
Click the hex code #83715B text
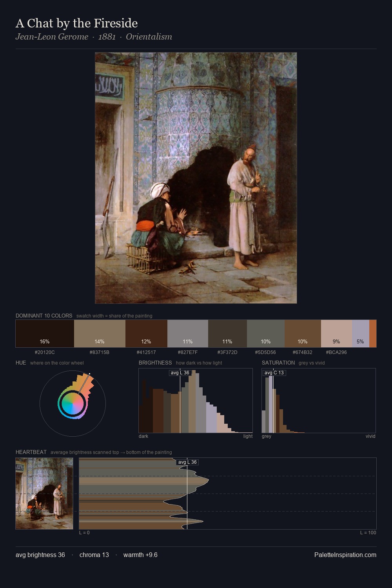click(100, 352)
